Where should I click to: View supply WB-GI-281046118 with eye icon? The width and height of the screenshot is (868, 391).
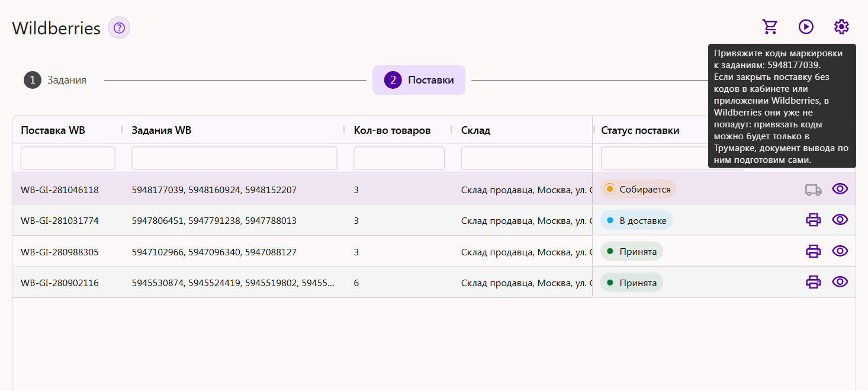pos(840,189)
